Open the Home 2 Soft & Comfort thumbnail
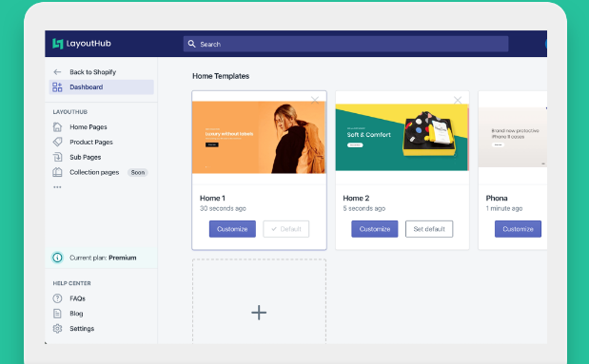Image resolution: width=589 pixels, height=364 pixels. point(402,138)
